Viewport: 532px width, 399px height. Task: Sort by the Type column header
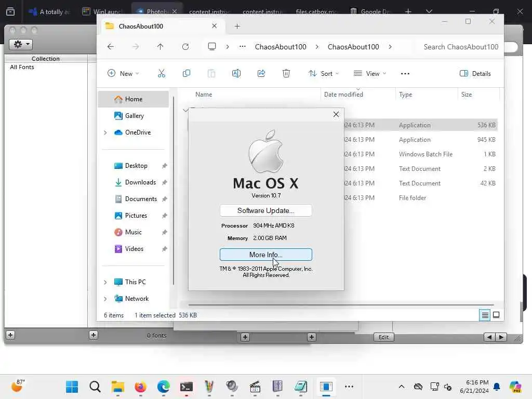405,95
